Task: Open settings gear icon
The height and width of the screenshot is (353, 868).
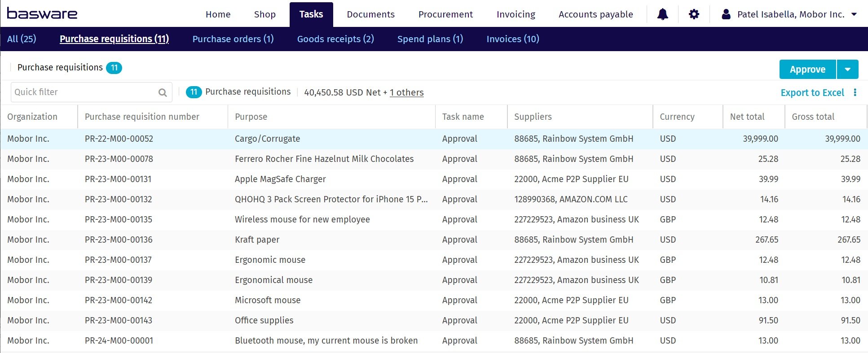Action: tap(694, 14)
